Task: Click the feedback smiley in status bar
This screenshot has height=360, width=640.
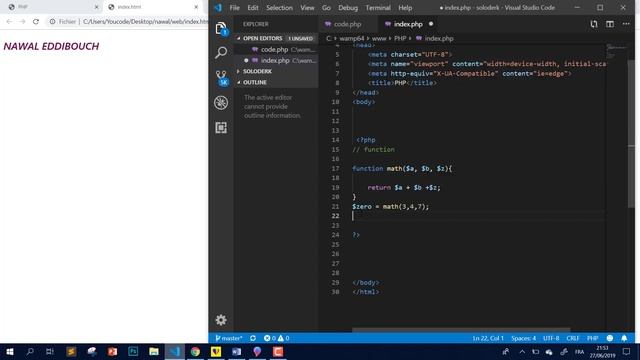Action: tap(610, 338)
